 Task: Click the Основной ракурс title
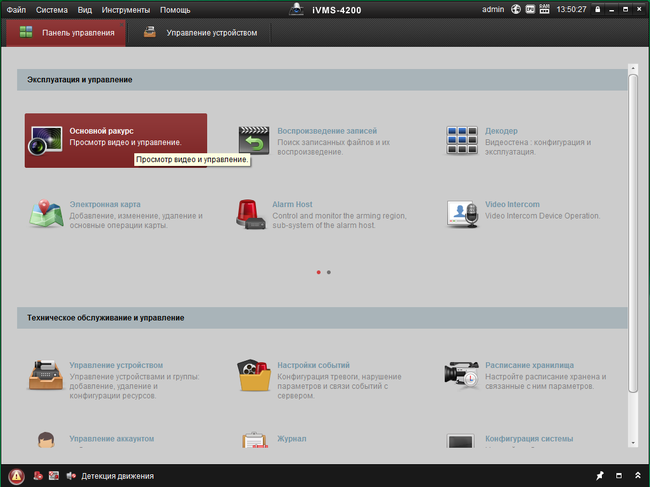point(102,131)
